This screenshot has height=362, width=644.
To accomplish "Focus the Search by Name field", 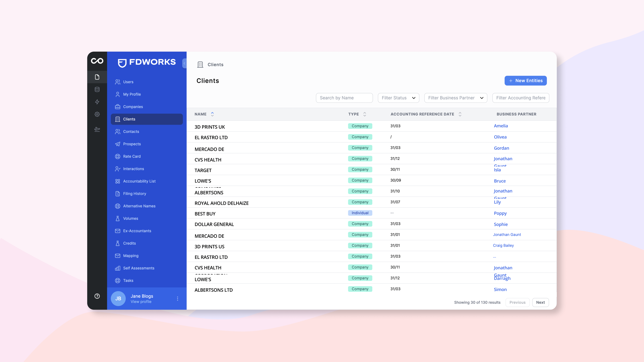I will point(344,98).
